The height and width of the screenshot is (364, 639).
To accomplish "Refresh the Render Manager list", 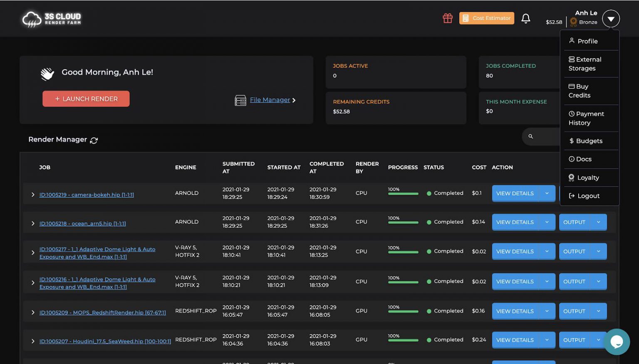I will click(94, 140).
